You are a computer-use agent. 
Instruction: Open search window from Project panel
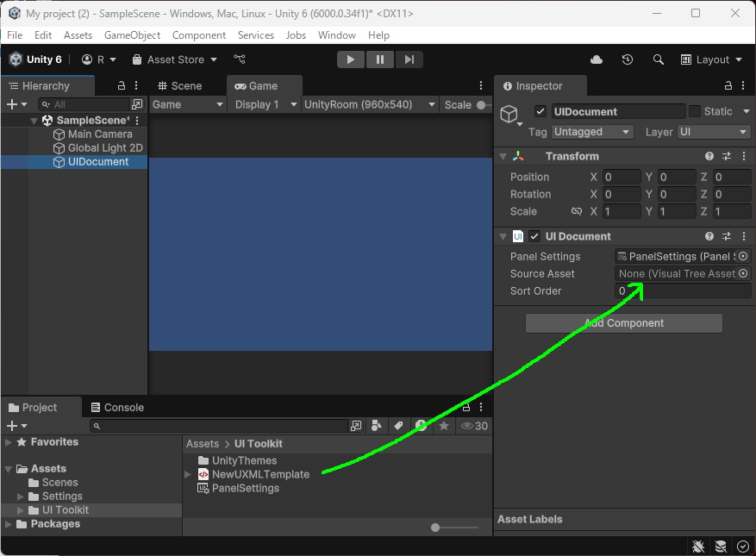pyautogui.click(x=356, y=425)
